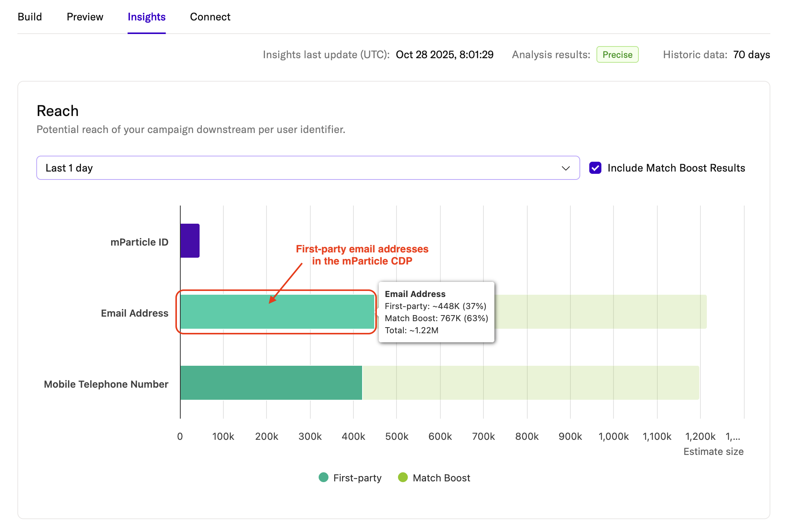Click the First-party legend label
Image resolution: width=790 pixels, height=532 pixels.
click(357, 478)
